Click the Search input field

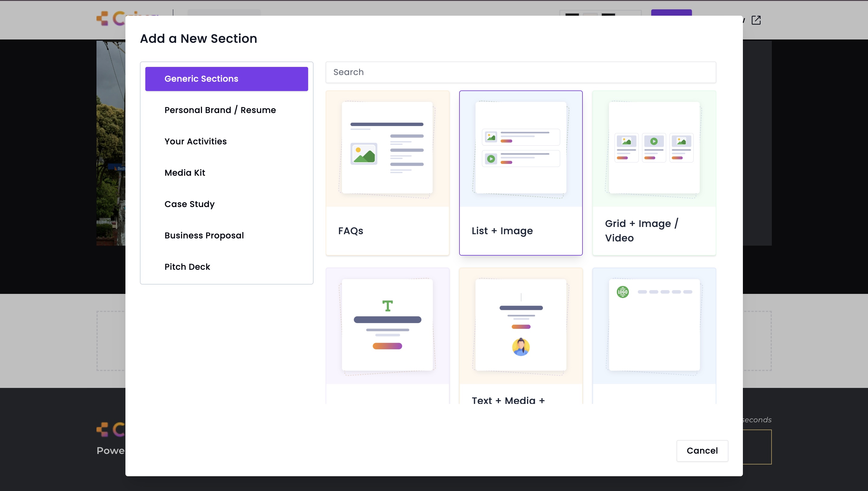pos(520,72)
